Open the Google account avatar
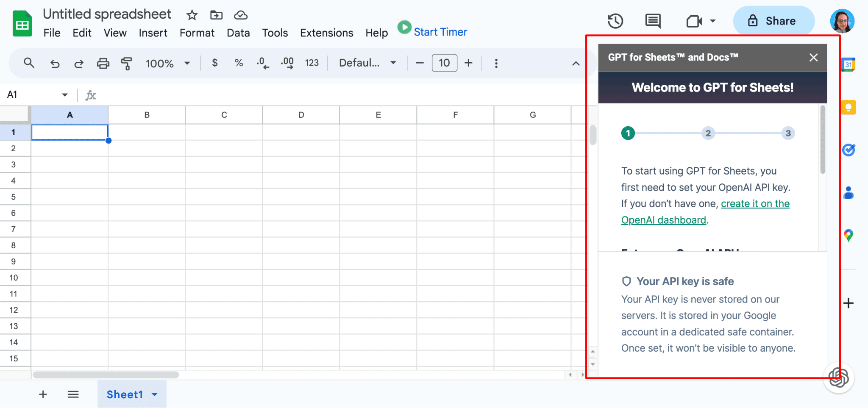Screen dimensions: 868x408 842,21
